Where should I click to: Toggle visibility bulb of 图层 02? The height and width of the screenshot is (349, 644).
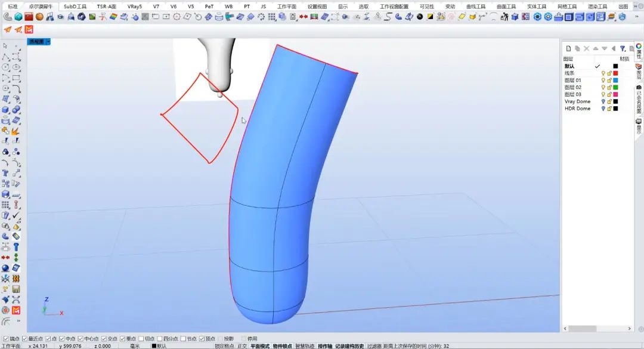pos(603,87)
